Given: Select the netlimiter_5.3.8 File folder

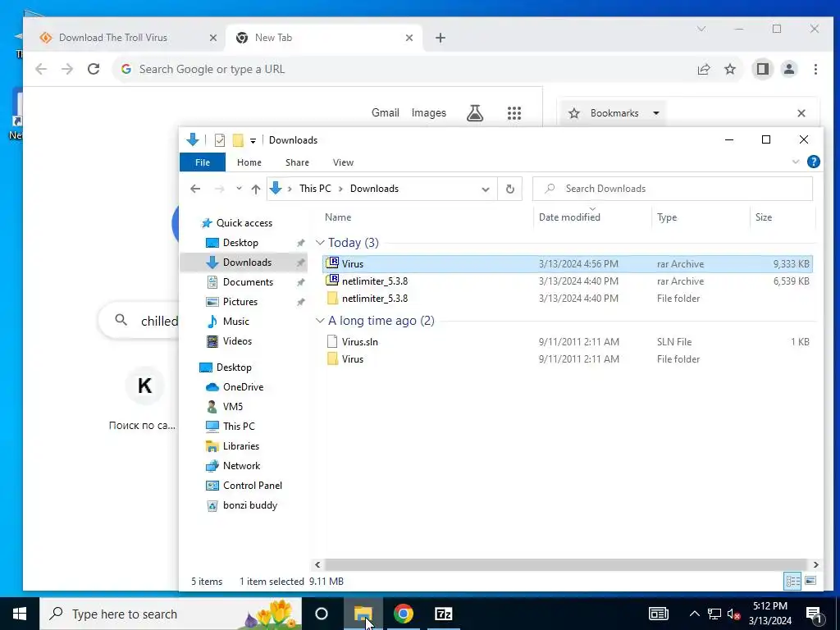Looking at the screenshot, I should point(568,298).
